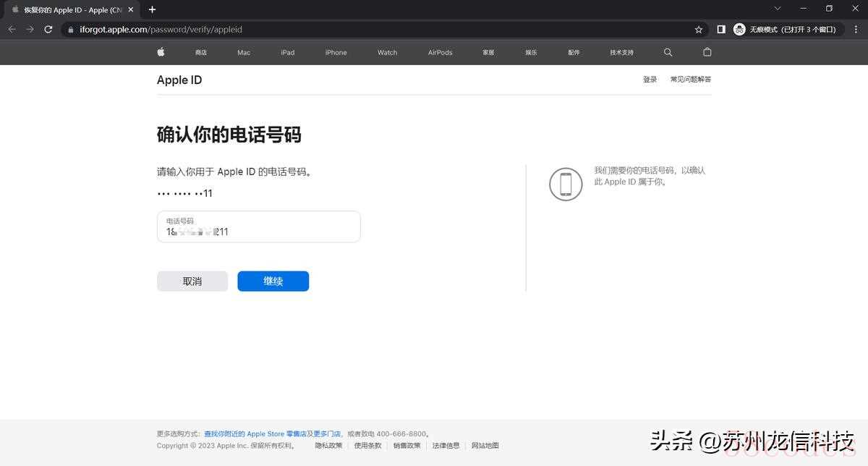868x466 pixels.
Task: Click the browser forward arrow
Action: click(x=30, y=30)
